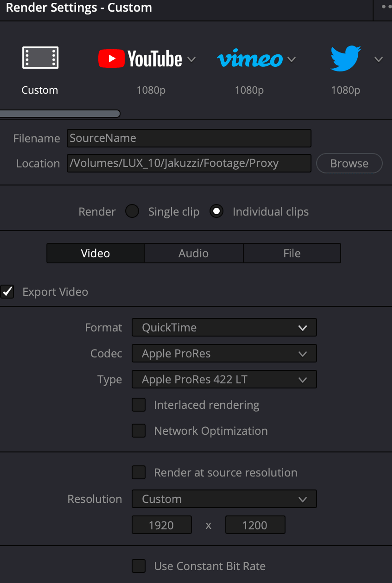
Task: Switch to the Video tab
Action: tap(96, 253)
